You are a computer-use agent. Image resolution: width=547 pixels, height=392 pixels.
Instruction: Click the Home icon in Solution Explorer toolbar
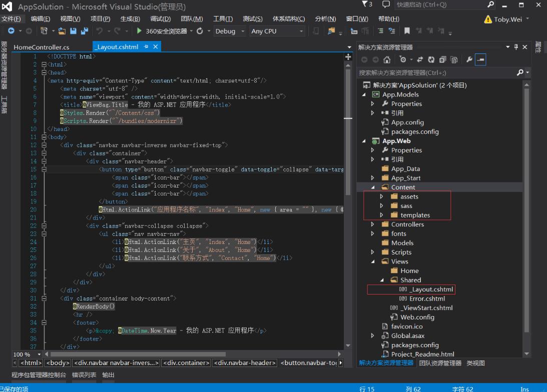point(387,60)
